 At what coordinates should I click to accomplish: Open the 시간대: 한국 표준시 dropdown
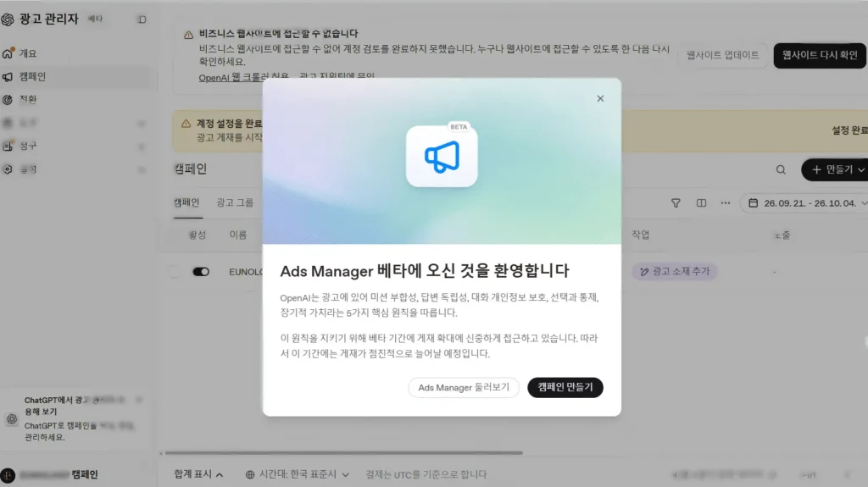click(x=298, y=474)
